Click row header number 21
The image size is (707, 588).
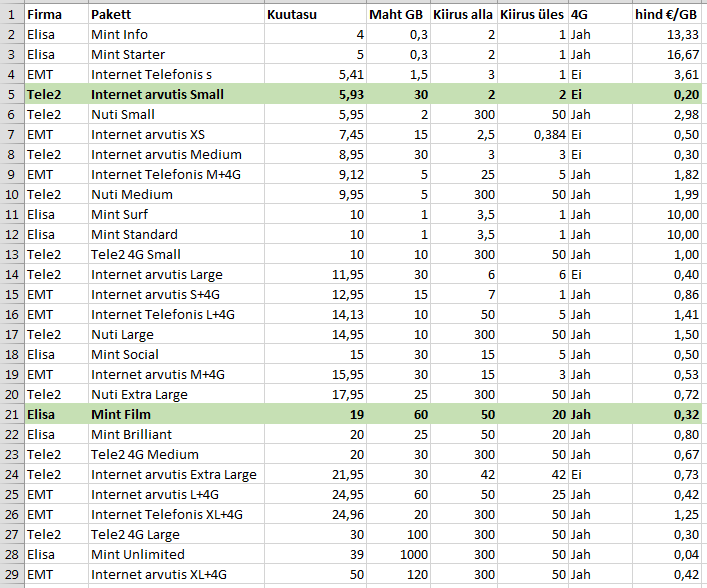pyautogui.click(x=11, y=415)
